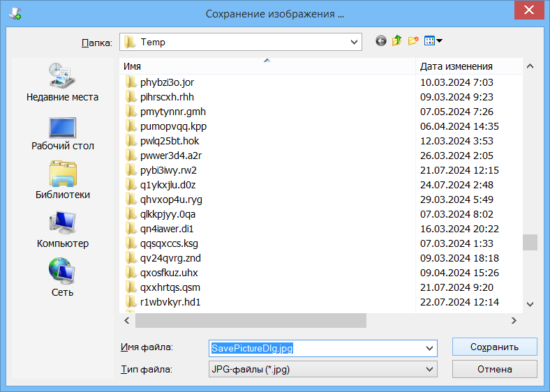Click the date 16.03.2024 20:22
This screenshot has height=392, width=550.
tap(459, 229)
